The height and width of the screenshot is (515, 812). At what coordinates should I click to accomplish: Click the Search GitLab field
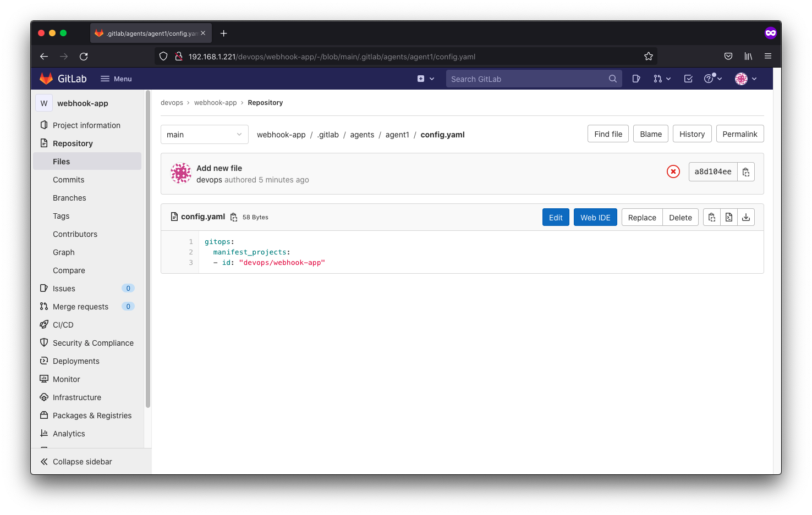528,79
